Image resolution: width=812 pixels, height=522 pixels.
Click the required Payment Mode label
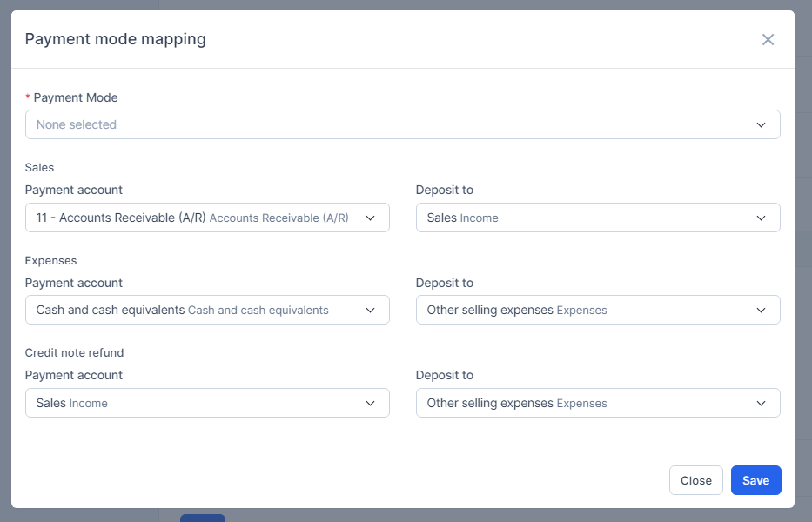click(75, 97)
